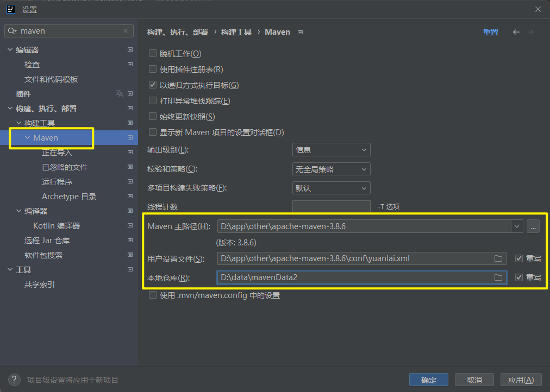Click the browse "..." button for Maven 主路径
The height and width of the screenshot is (392, 550).
pyautogui.click(x=533, y=227)
